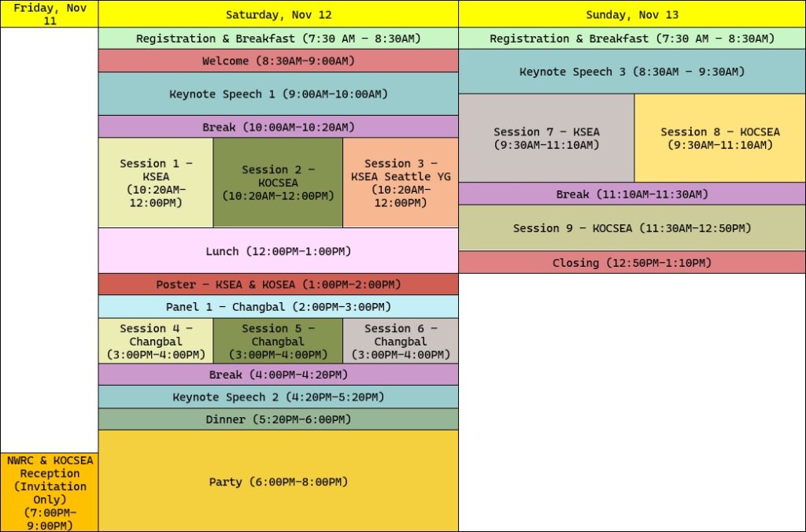806x532 pixels.
Task: Select Session 2 – KOCSEA morning block
Action: pos(278,183)
